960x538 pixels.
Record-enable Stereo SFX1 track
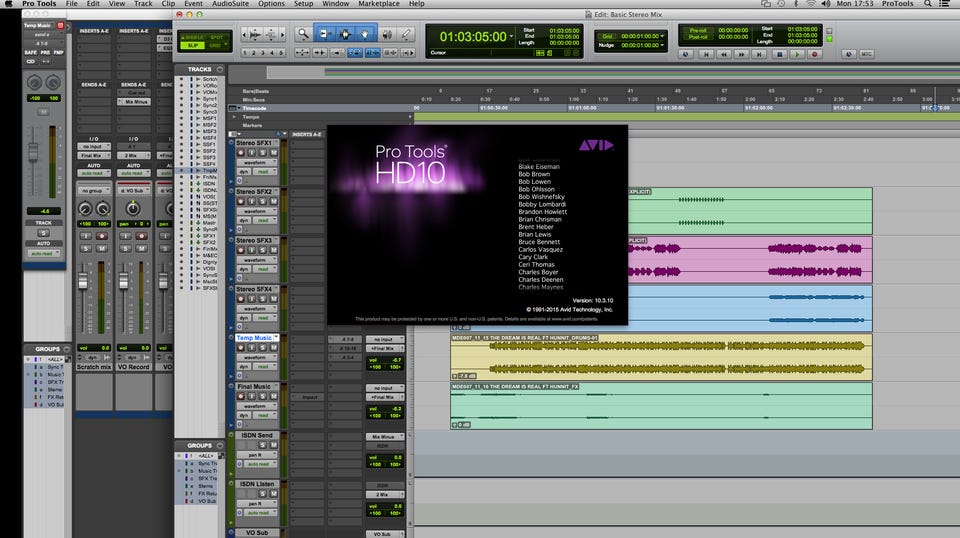click(241, 152)
